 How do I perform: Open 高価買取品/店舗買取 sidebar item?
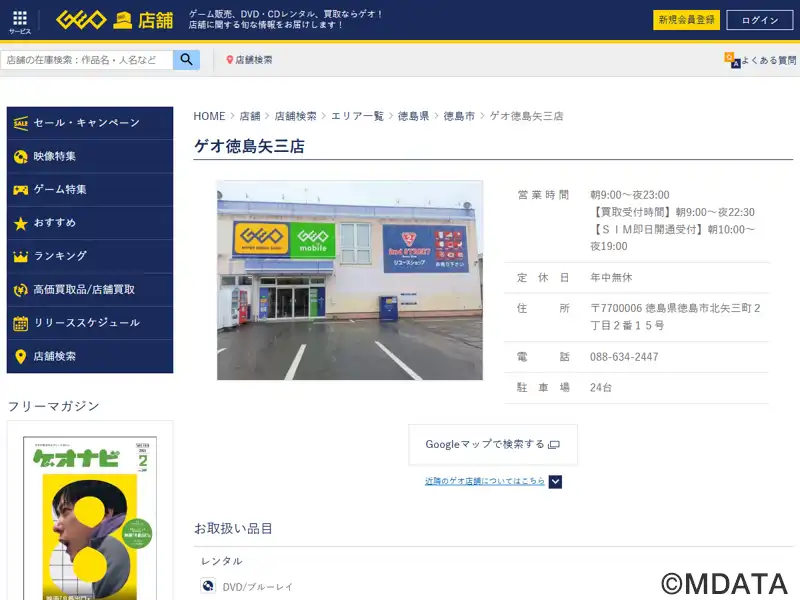[x=90, y=290]
